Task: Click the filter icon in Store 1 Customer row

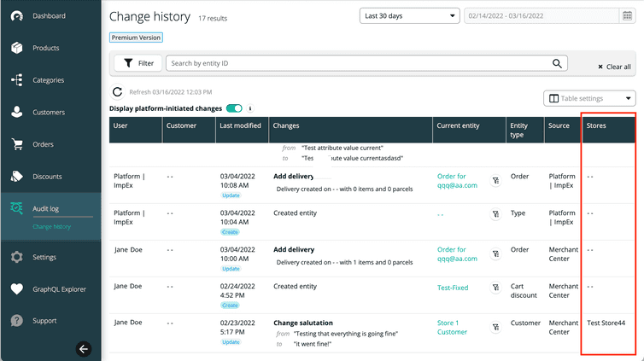Action: tap(495, 327)
